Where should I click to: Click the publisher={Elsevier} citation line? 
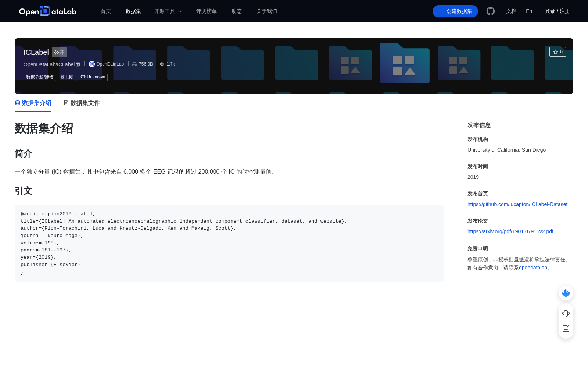tap(50, 265)
